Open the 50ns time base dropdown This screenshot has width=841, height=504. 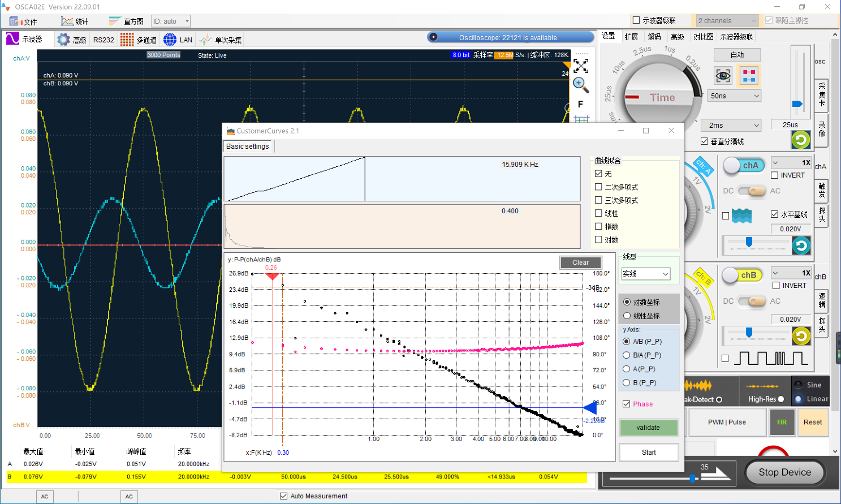734,96
